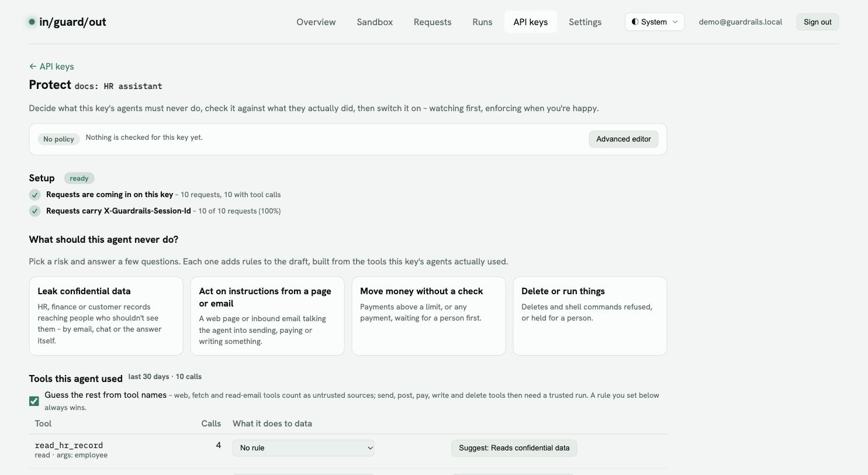Click the No policy badge
This screenshot has height=475, width=868.
pos(58,139)
